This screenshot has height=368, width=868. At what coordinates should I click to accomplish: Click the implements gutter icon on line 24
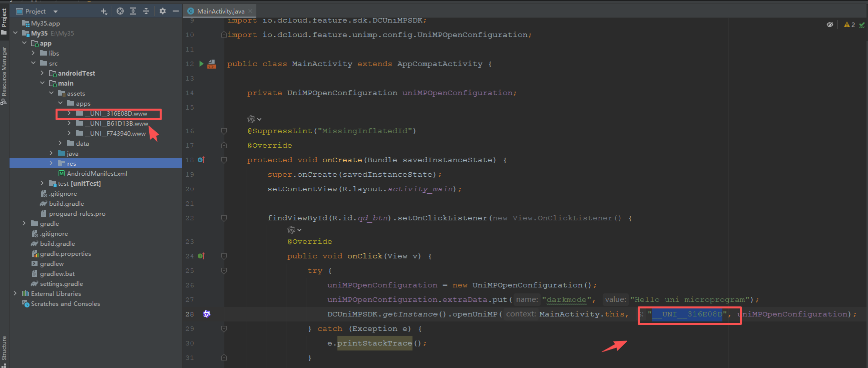click(201, 256)
